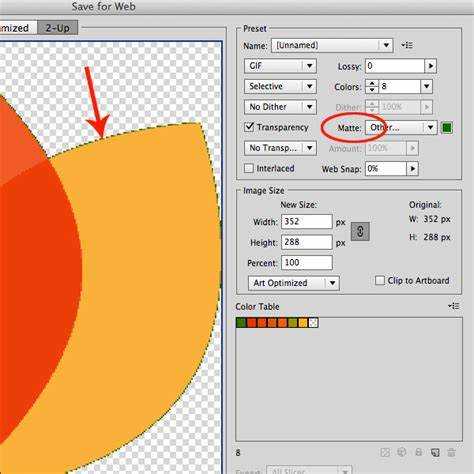
Task: Click the 'Color Table' heading
Action: [257, 306]
